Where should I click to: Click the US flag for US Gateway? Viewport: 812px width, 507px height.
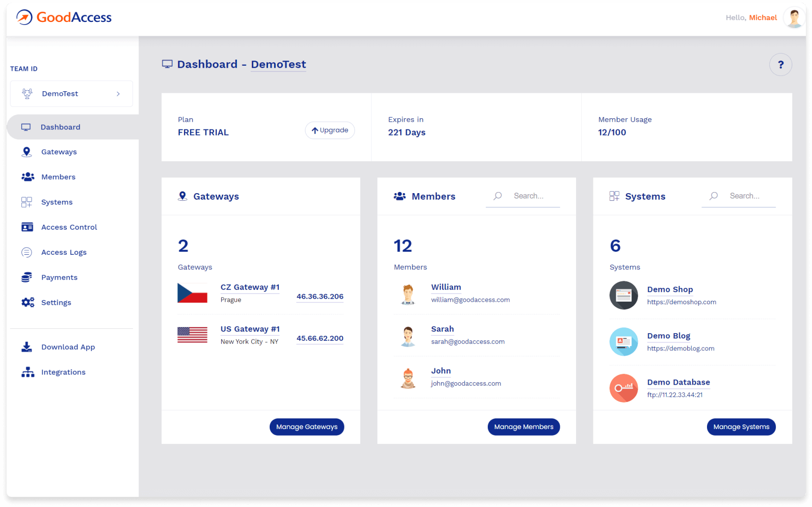click(192, 335)
